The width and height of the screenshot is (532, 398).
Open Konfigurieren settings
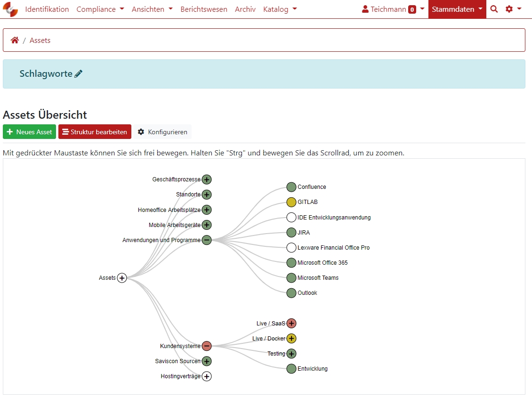tap(162, 132)
